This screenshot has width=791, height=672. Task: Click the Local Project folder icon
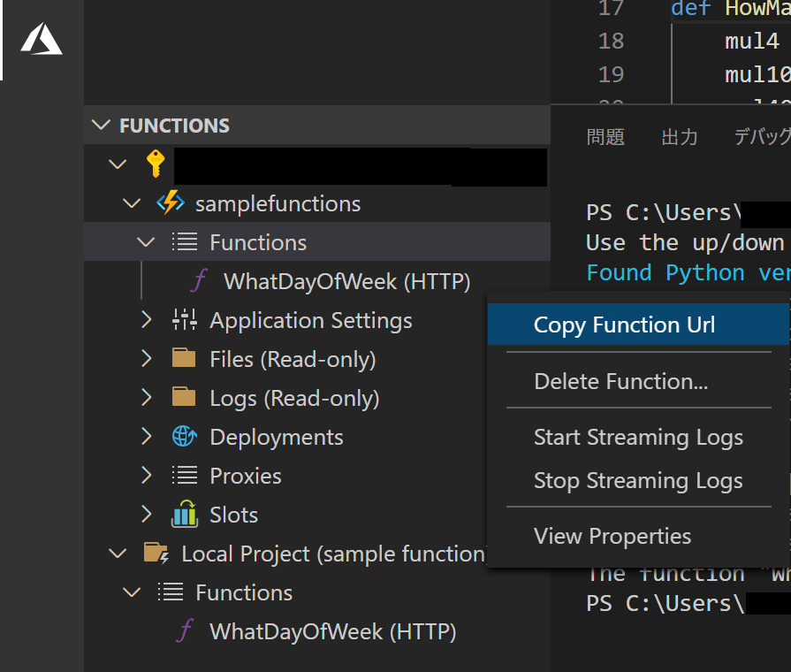coord(156,554)
